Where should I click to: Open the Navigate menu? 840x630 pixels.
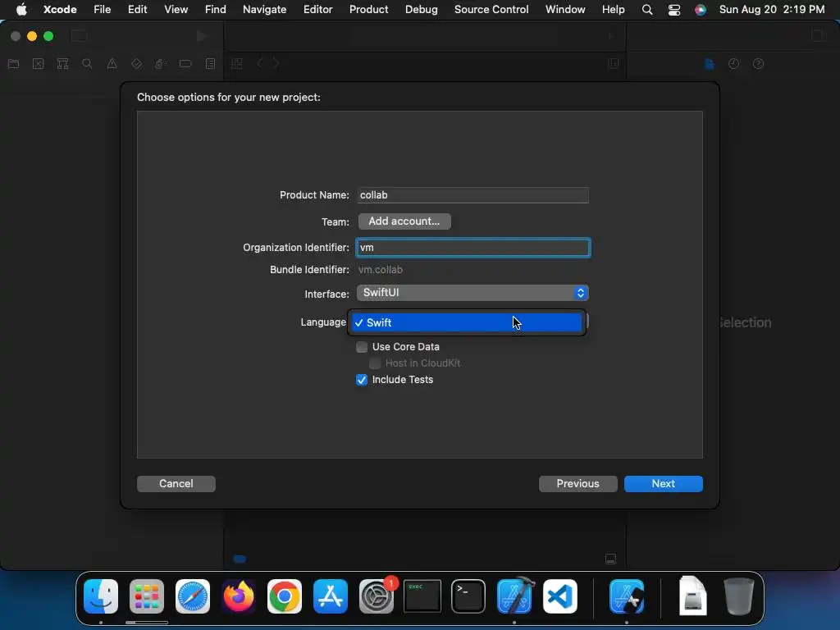pyautogui.click(x=265, y=10)
